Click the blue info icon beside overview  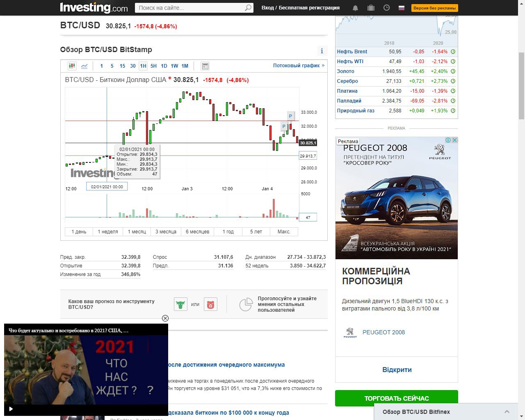[x=322, y=51]
